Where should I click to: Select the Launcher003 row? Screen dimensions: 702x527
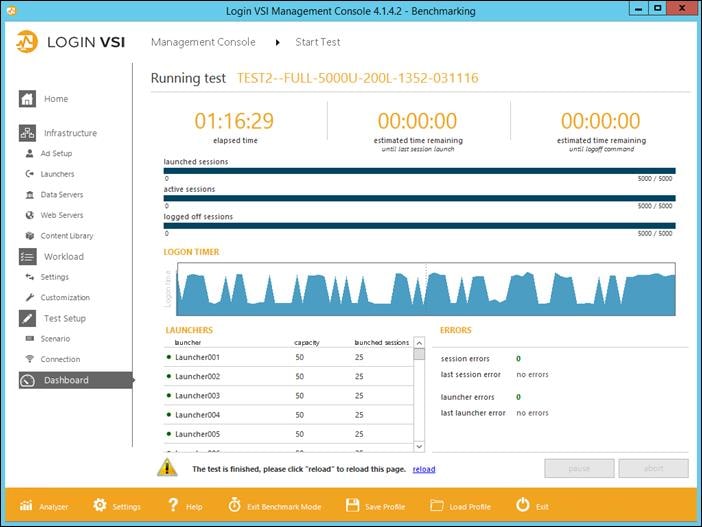[x=288, y=396]
